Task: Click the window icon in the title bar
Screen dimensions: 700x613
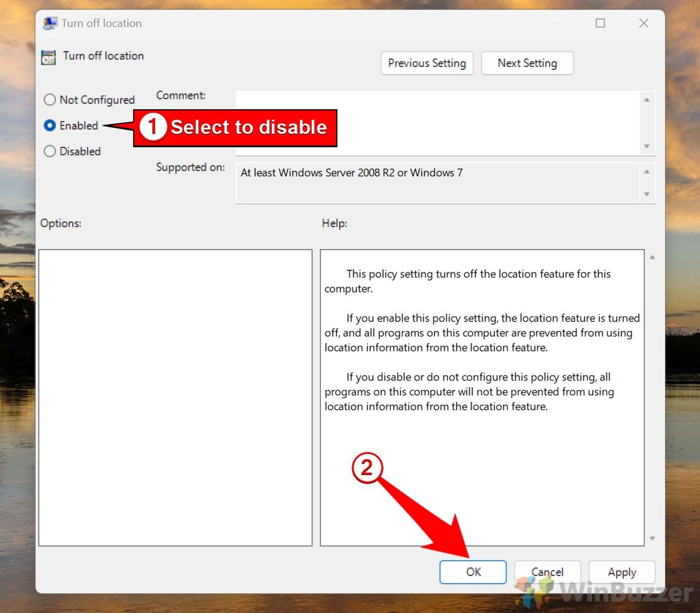Action: pyautogui.click(x=50, y=23)
